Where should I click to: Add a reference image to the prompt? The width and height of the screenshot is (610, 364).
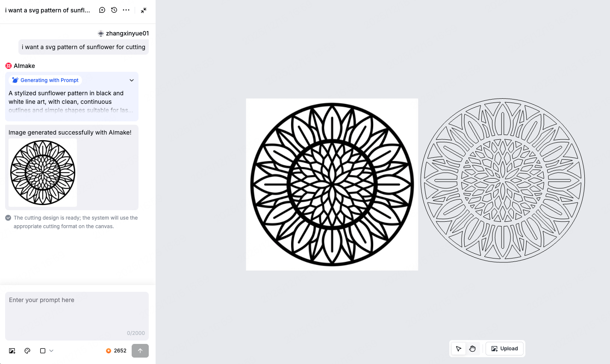click(x=12, y=351)
